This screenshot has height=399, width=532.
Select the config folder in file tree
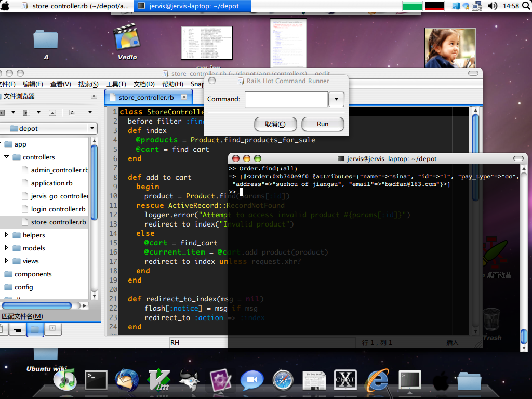tap(19, 287)
